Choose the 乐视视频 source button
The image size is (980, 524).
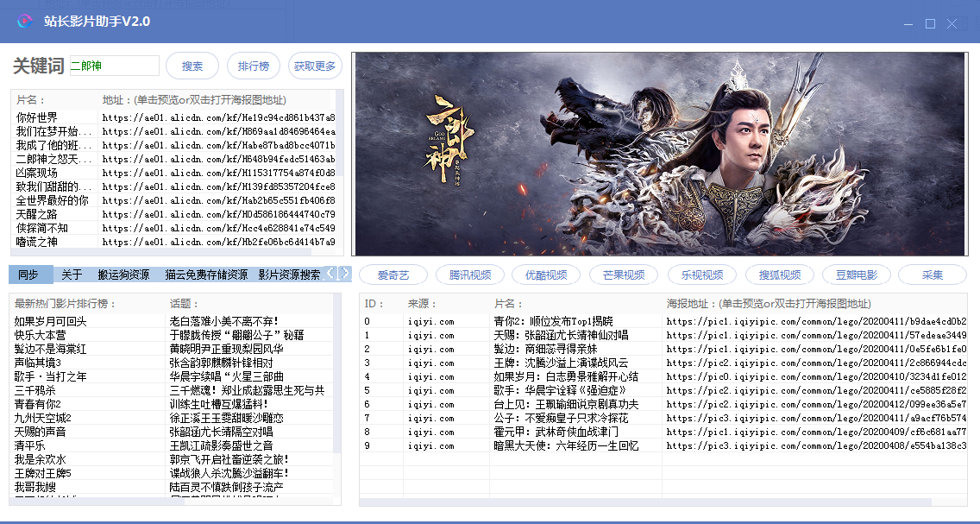(x=702, y=275)
